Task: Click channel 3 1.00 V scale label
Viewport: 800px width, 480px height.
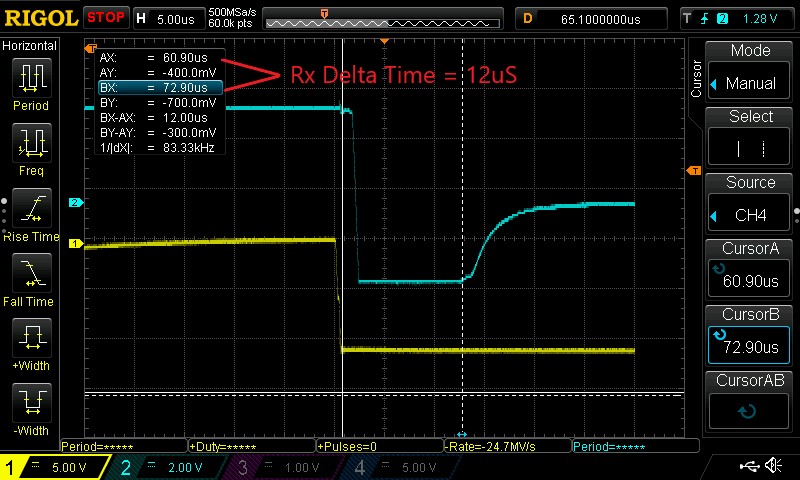Action: point(301,467)
